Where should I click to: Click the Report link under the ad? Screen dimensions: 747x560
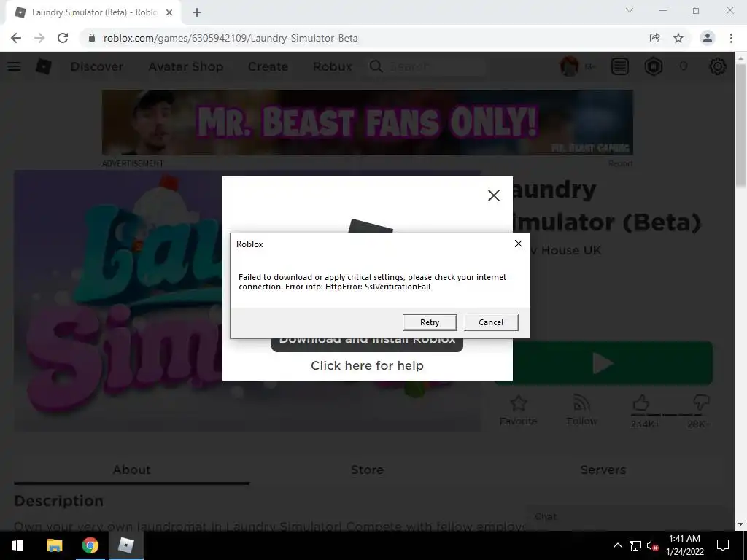[x=620, y=163]
